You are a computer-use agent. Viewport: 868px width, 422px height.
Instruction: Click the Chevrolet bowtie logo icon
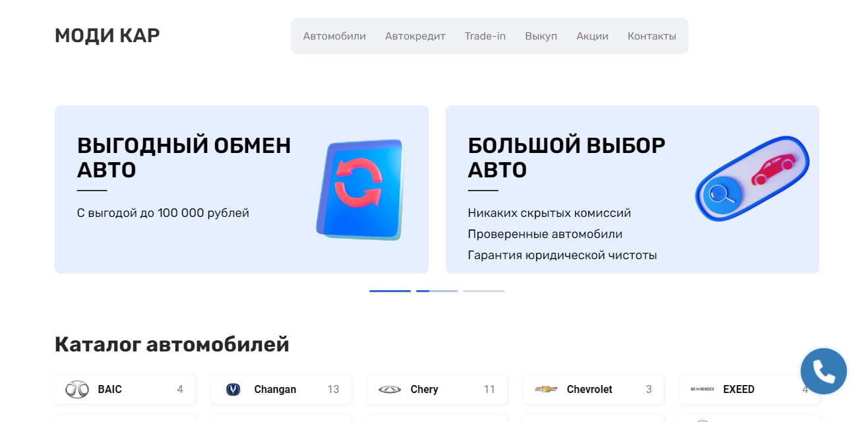(x=545, y=390)
